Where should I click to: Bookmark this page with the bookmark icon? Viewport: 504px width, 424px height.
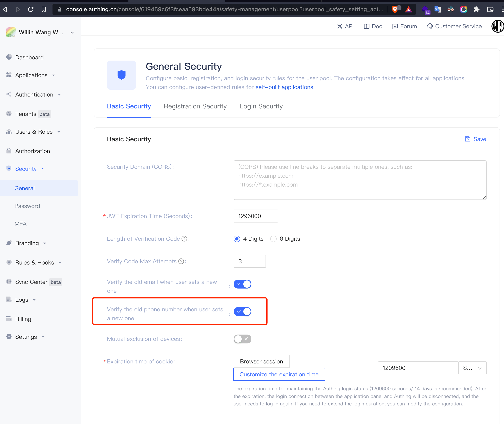click(x=43, y=9)
